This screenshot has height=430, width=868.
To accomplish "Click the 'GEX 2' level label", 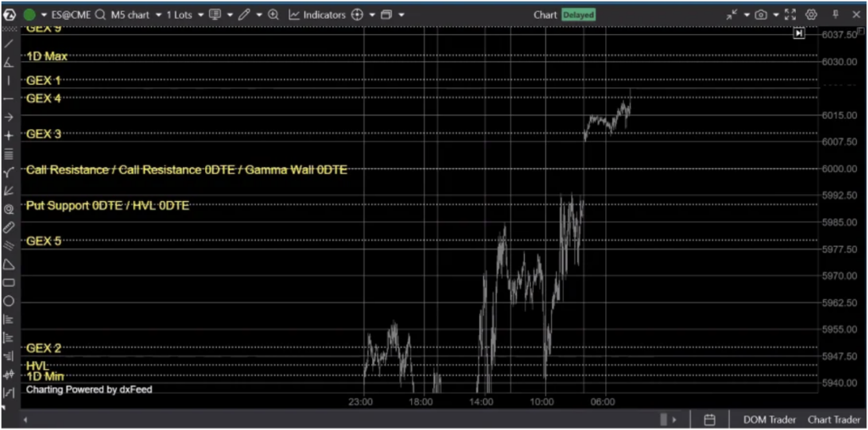I will tap(44, 348).
